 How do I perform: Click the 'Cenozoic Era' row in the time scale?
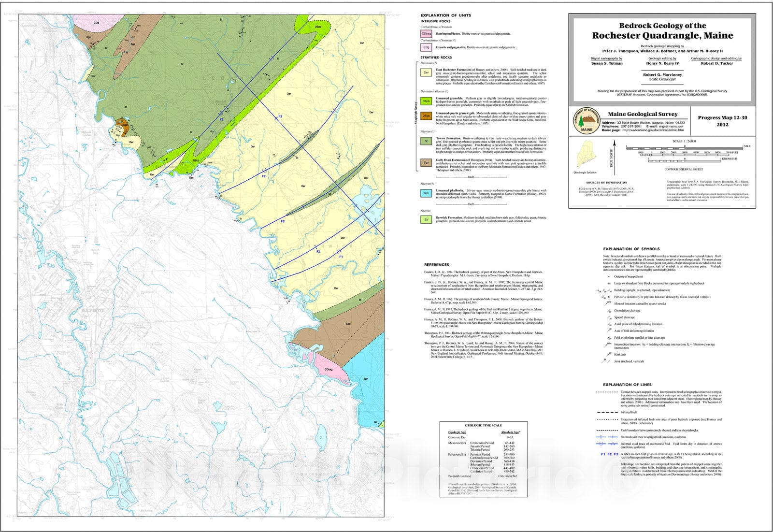click(481, 437)
